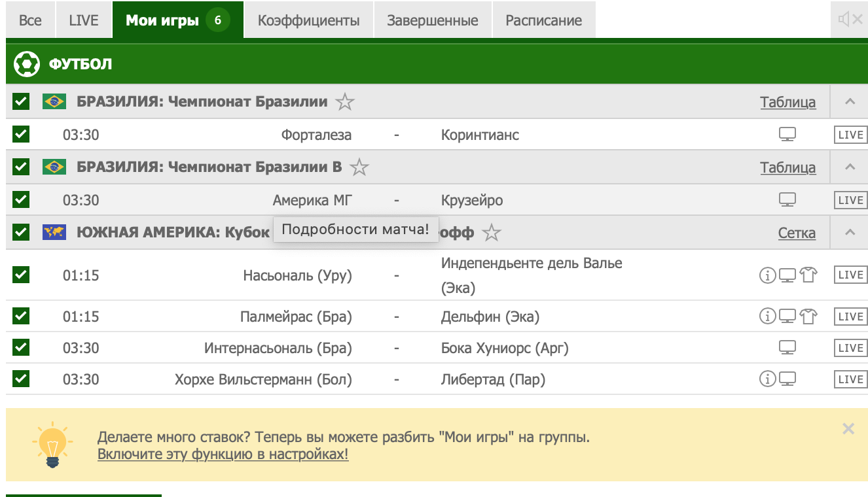Viewport: 868px width, 497px height.
Task: Toggle the Палмейрас - Дельфин match checkbox
Action: [21, 317]
